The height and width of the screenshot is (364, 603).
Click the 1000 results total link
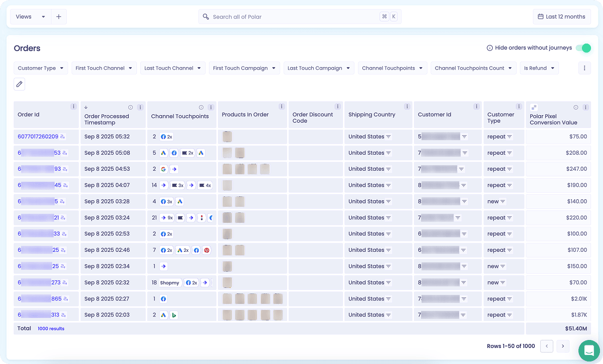(51, 328)
